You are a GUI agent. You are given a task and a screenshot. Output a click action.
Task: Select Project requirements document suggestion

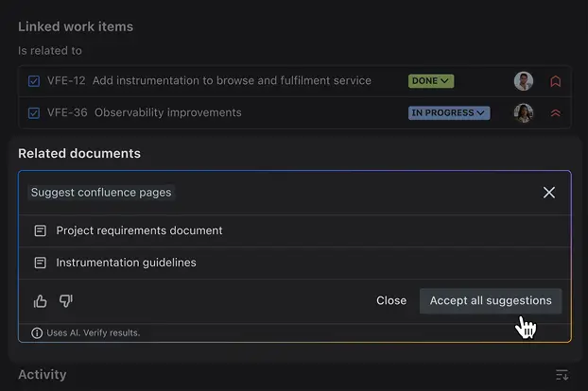[x=139, y=230]
